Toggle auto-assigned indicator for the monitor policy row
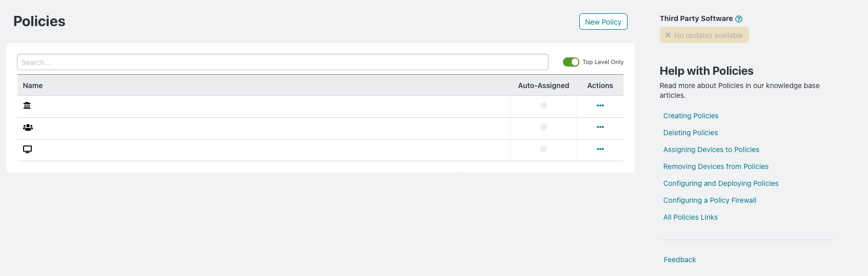The height and width of the screenshot is (276, 868). coord(543,149)
